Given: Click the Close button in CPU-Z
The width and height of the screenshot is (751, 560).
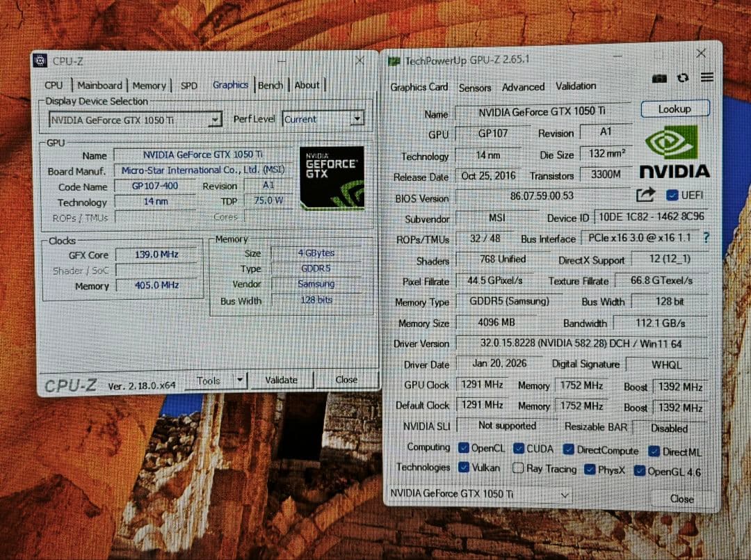Looking at the screenshot, I should 346,380.
